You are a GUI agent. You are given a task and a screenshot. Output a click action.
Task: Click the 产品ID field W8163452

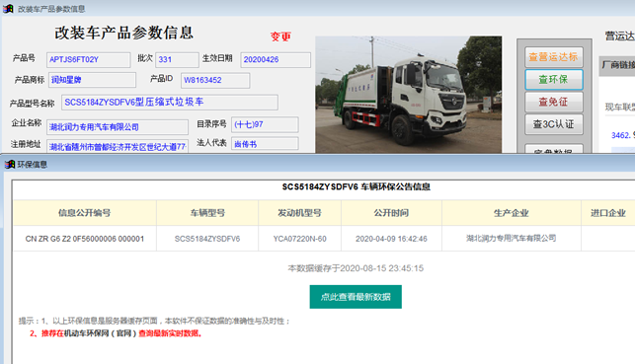[x=215, y=80]
